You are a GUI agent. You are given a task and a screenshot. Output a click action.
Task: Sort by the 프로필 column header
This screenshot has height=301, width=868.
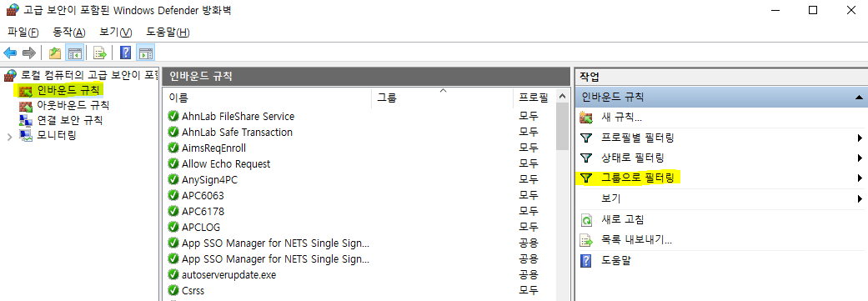pos(534,98)
